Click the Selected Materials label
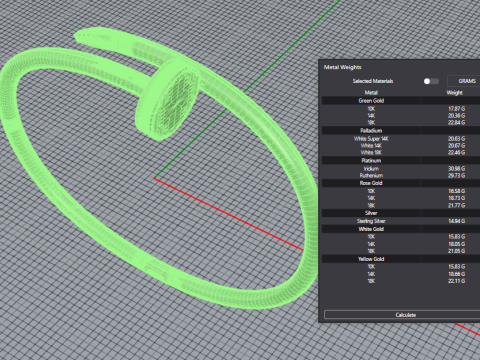 [x=373, y=81]
